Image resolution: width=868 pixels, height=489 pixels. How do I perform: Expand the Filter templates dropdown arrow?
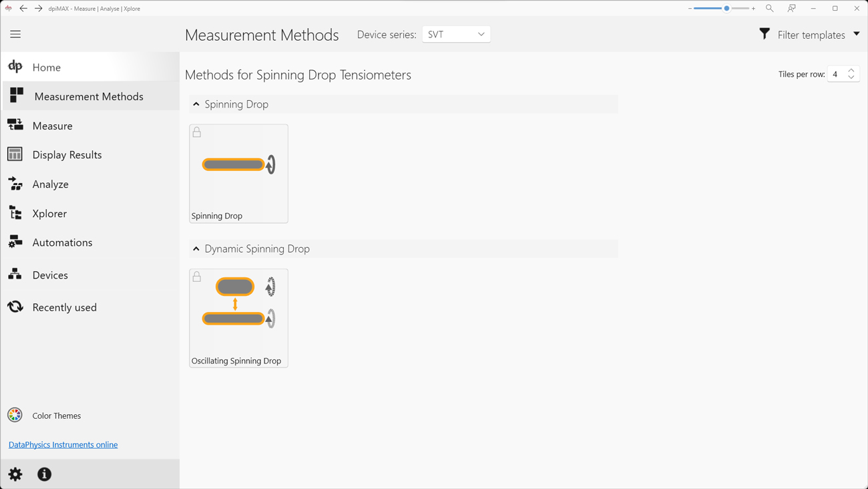(x=856, y=34)
